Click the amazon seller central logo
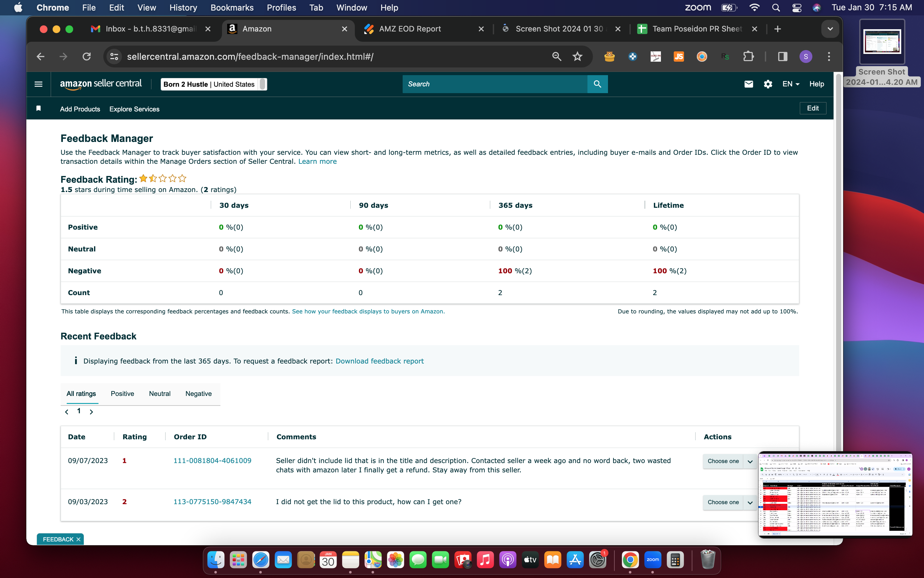The height and width of the screenshot is (578, 924). point(101,84)
